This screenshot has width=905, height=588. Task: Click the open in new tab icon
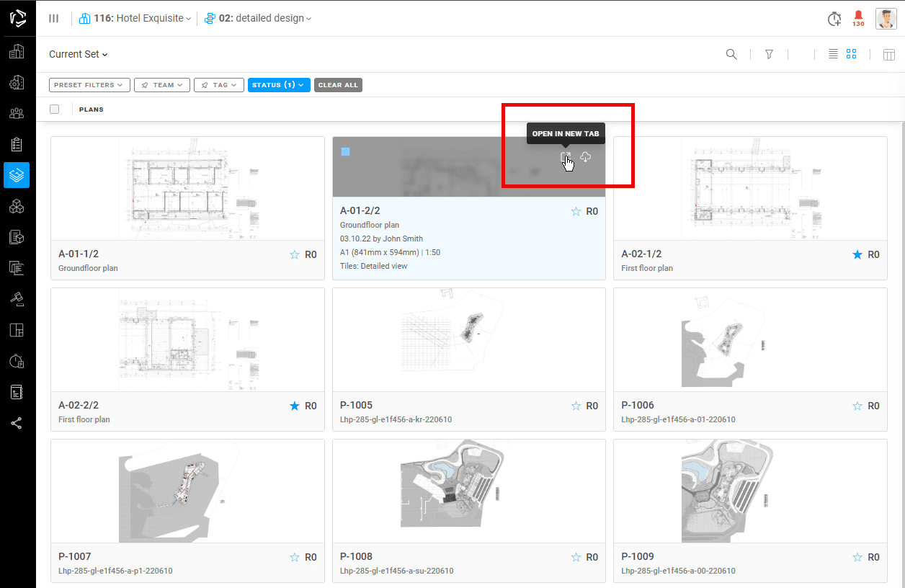(566, 157)
